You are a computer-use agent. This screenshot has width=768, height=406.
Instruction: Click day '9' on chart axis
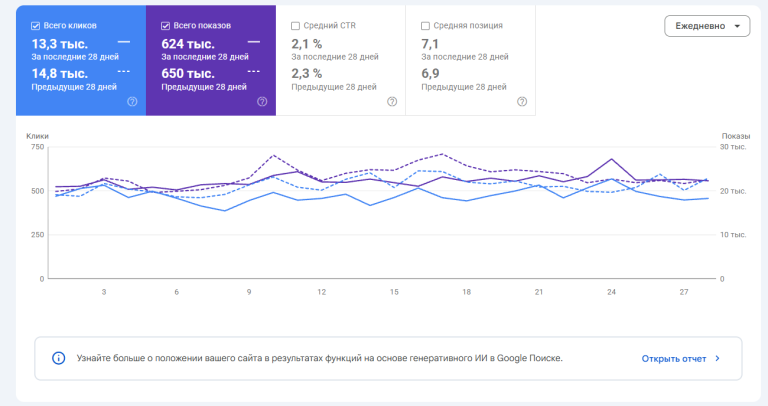click(249, 292)
